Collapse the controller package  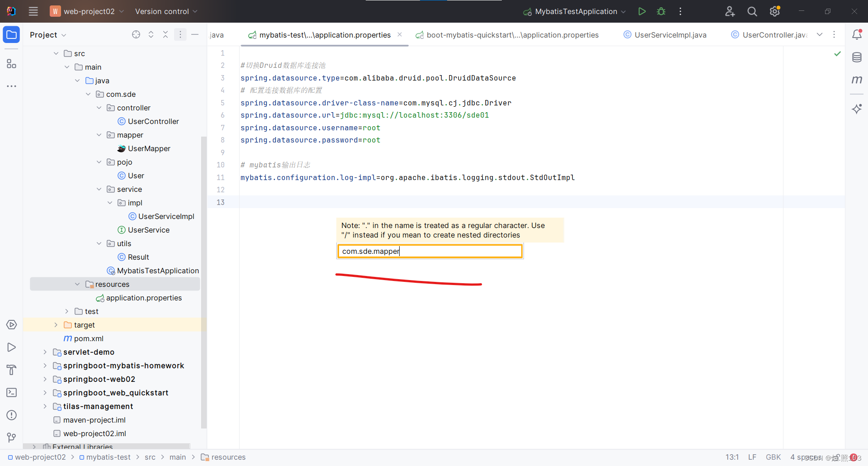[99, 108]
